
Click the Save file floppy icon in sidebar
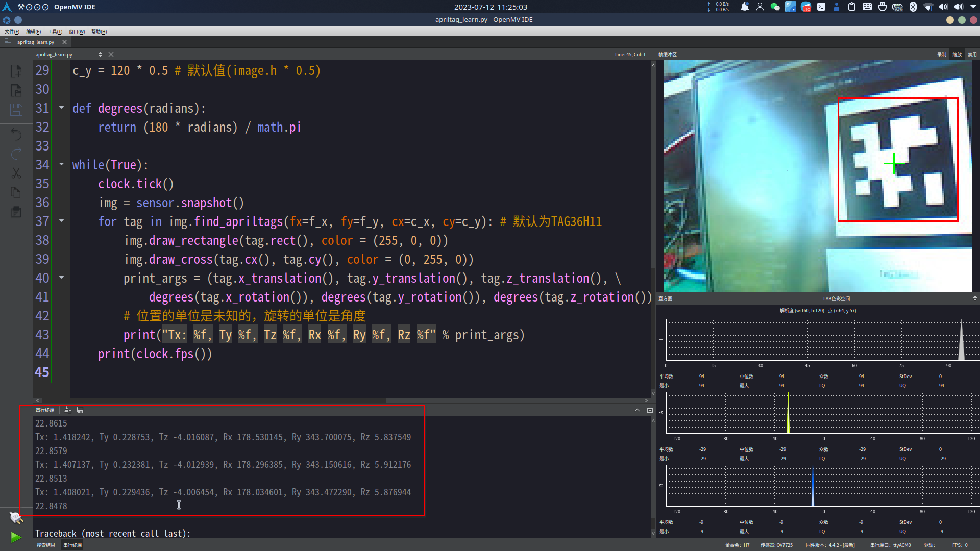16,110
